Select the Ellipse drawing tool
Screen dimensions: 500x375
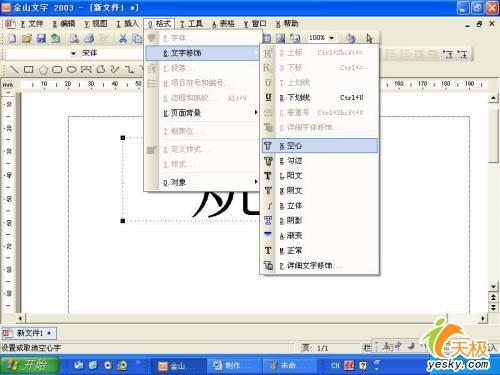[71, 69]
